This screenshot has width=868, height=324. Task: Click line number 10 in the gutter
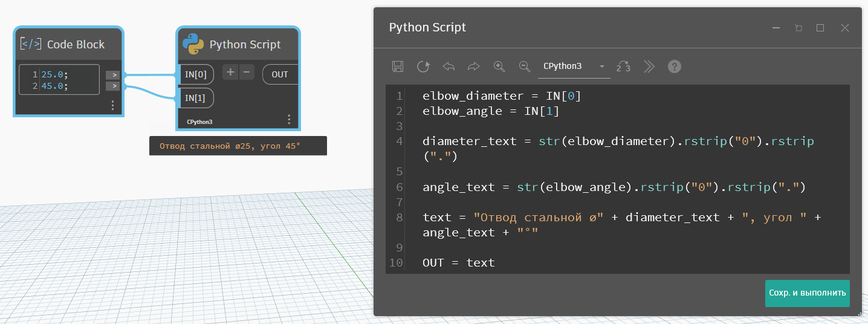396,262
